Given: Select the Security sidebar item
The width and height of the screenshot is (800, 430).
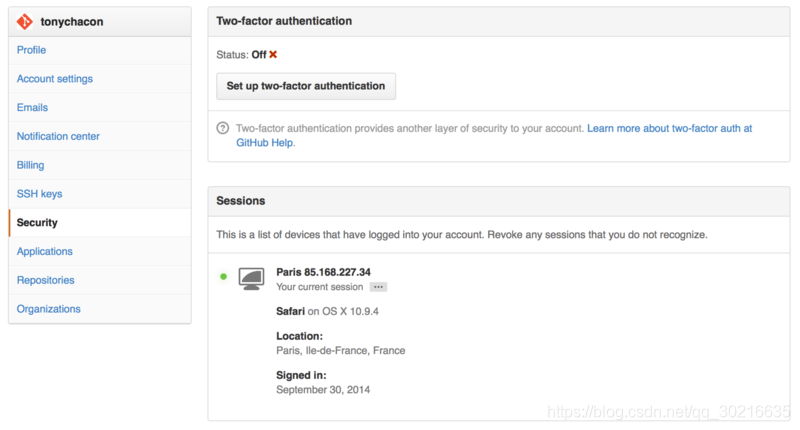Looking at the screenshot, I should pos(100,222).
